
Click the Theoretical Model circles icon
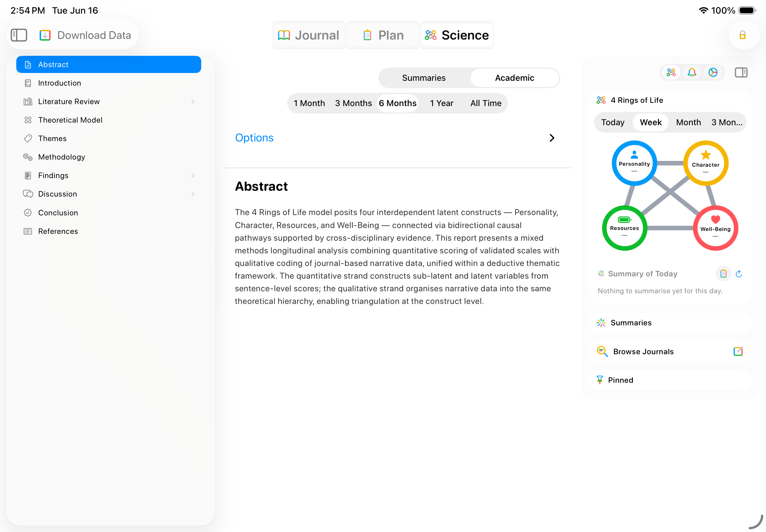click(28, 120)
